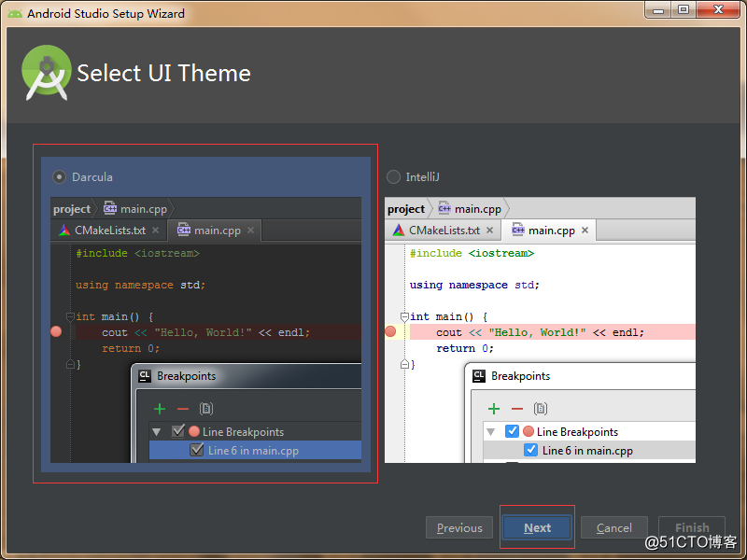
Task: Click CMakeLists.txt tab in Darcula preview
Action: point(109,231)
